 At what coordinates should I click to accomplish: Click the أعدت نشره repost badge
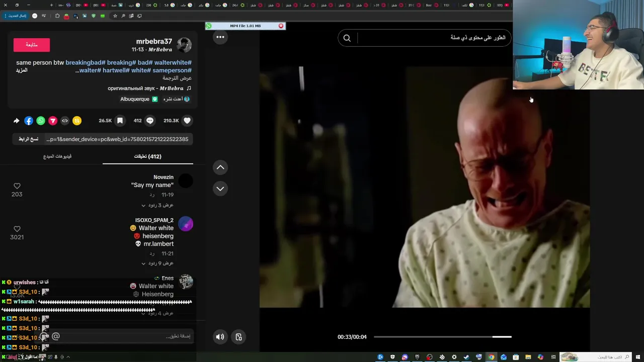[177, 99]
